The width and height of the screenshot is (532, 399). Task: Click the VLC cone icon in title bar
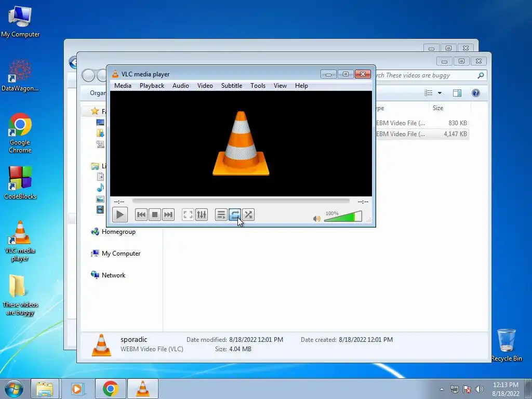click(115, 74)
